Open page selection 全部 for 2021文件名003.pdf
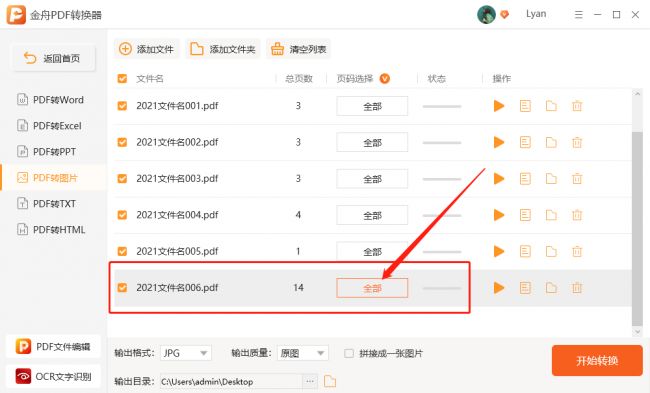Image resolution: width=650 pixels, height=393 pixels. tap(372, 179)
